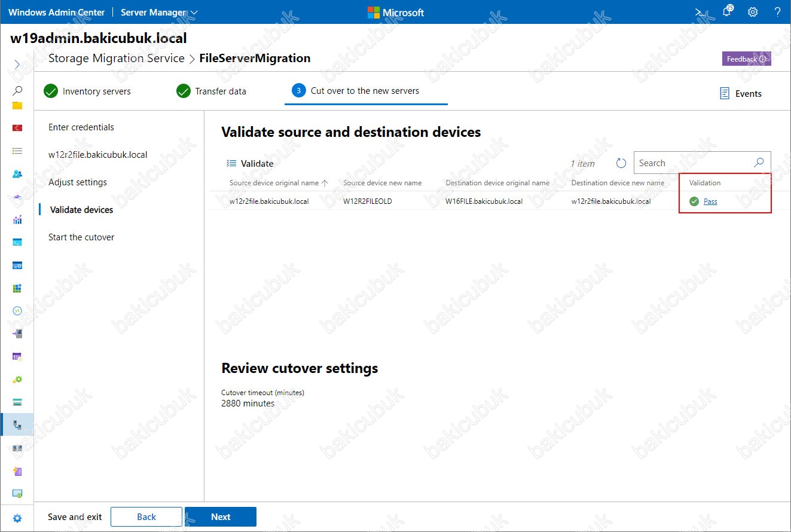Screen dimensions: 791x532
Task: Sort by Destination device new name
Action: (x=618, y=183)
